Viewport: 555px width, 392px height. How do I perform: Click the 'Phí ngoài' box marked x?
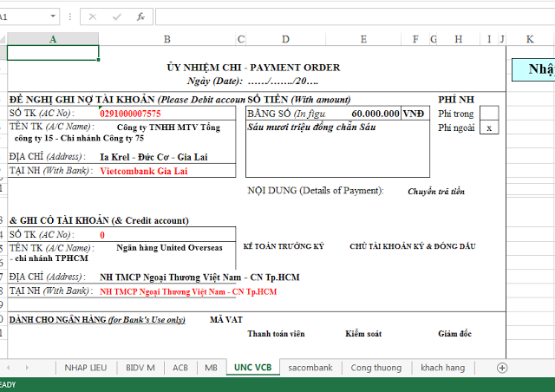489,127
